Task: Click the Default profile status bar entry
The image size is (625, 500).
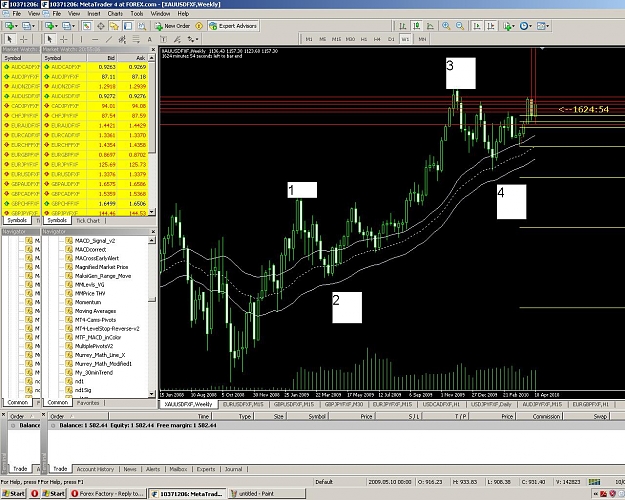Action: pyautogui.click(x=324, y=482)
